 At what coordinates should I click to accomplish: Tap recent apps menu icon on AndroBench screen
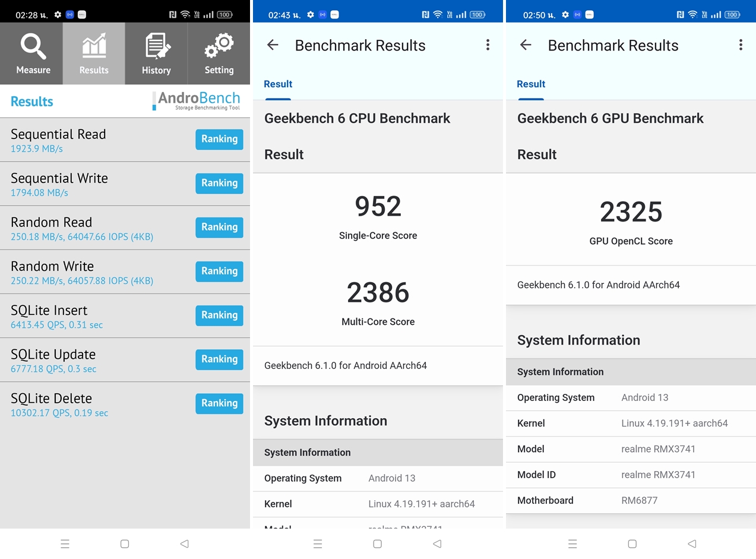click(x=65, y=544)
